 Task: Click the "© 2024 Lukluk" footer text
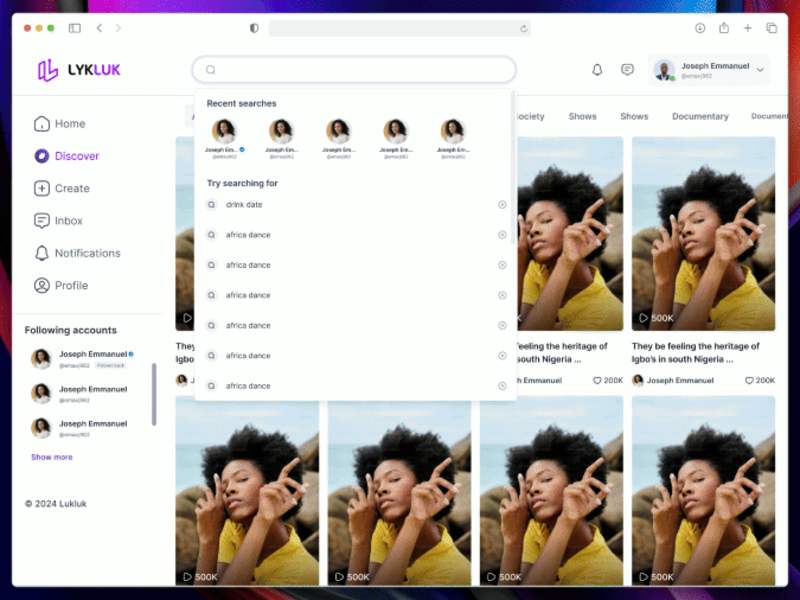pyautogui.click(x=56, y=504)
